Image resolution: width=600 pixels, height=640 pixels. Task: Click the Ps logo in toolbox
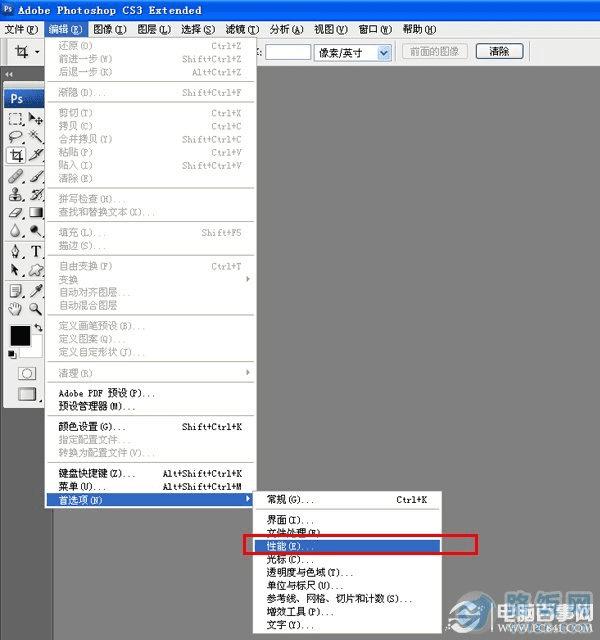[24, 98]
